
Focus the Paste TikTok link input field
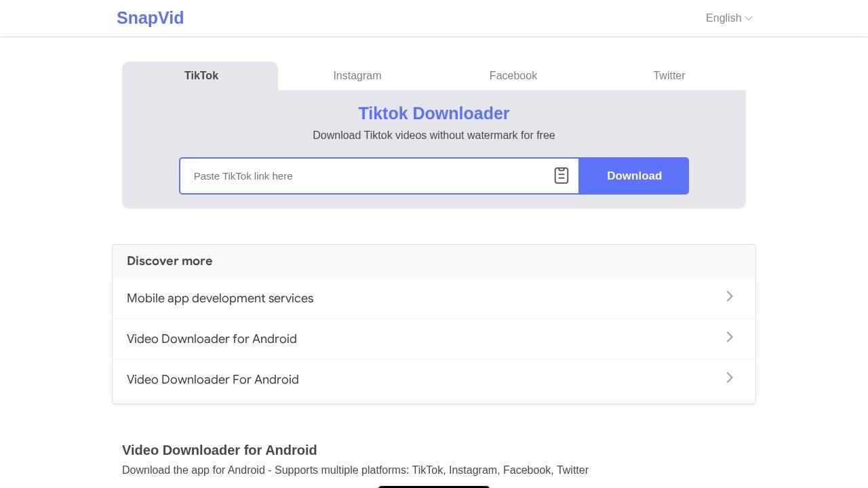coord(366,176)
